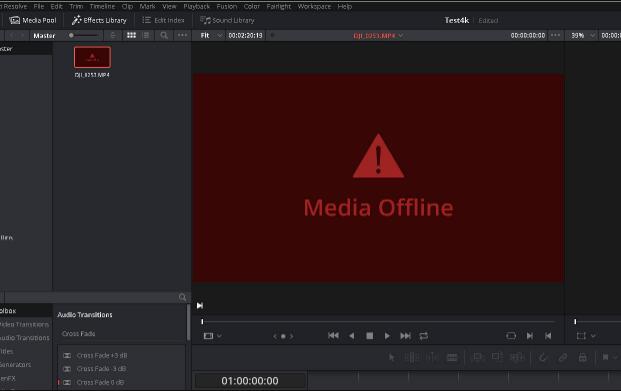This screenshot has height=391, width=621.
Task: Choose the Selection mode arrow tool
Action: (x=391, y=357)
